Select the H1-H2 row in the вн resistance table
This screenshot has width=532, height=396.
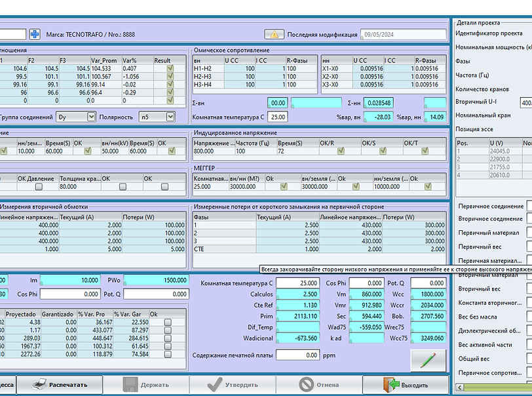point(255,69)
